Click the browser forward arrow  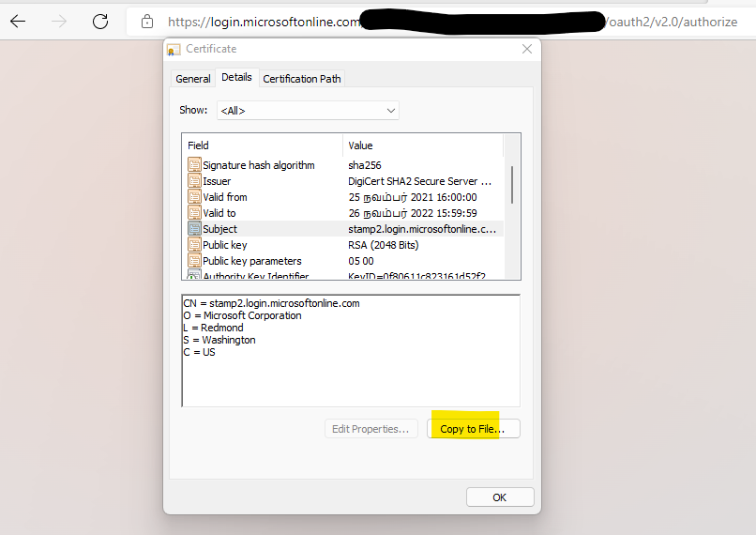tap(59, 22)
